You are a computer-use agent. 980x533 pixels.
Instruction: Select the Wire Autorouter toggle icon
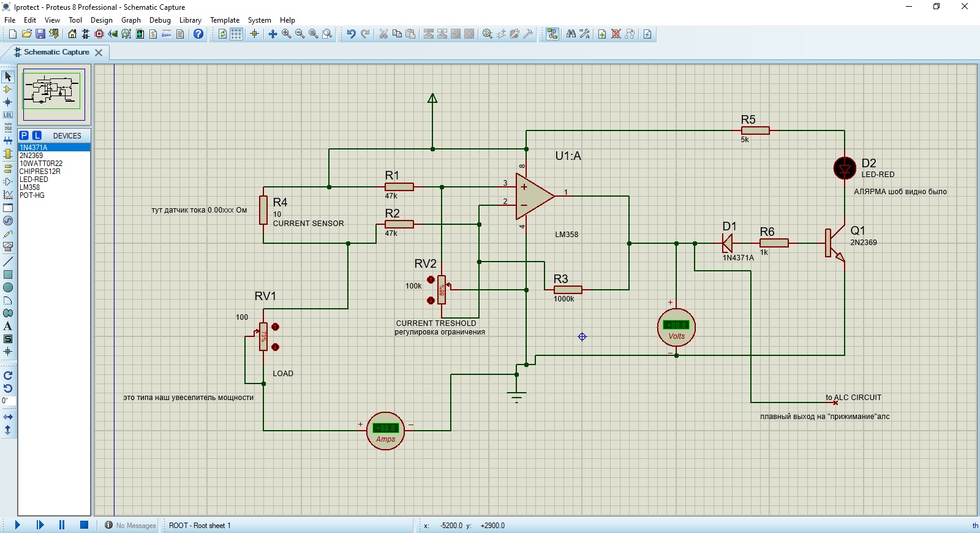(552, 34)
